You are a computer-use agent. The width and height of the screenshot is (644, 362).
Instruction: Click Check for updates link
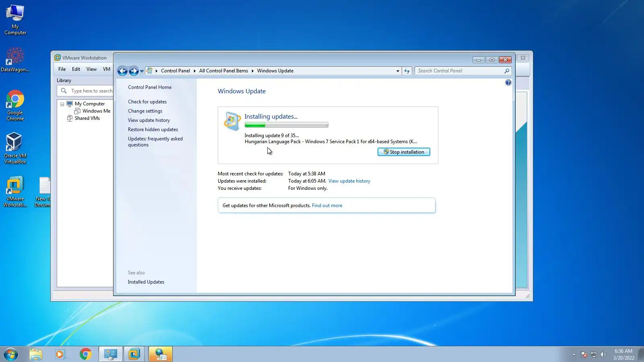(147, 102)
